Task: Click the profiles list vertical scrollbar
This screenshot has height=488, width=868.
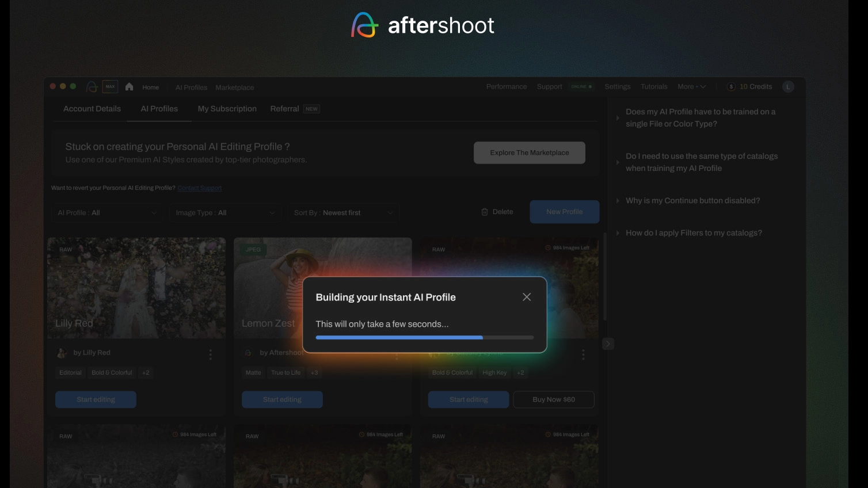Action: [604, 276]
